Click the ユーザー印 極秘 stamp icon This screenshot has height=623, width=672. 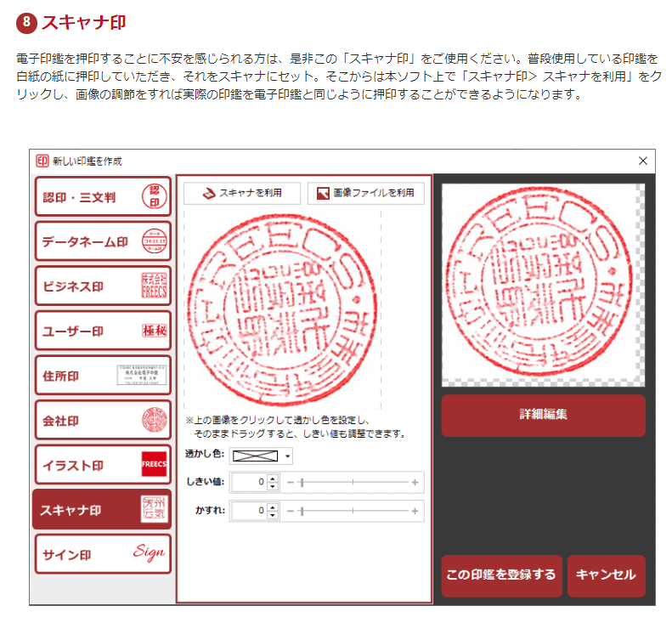[x=154, y=330]
